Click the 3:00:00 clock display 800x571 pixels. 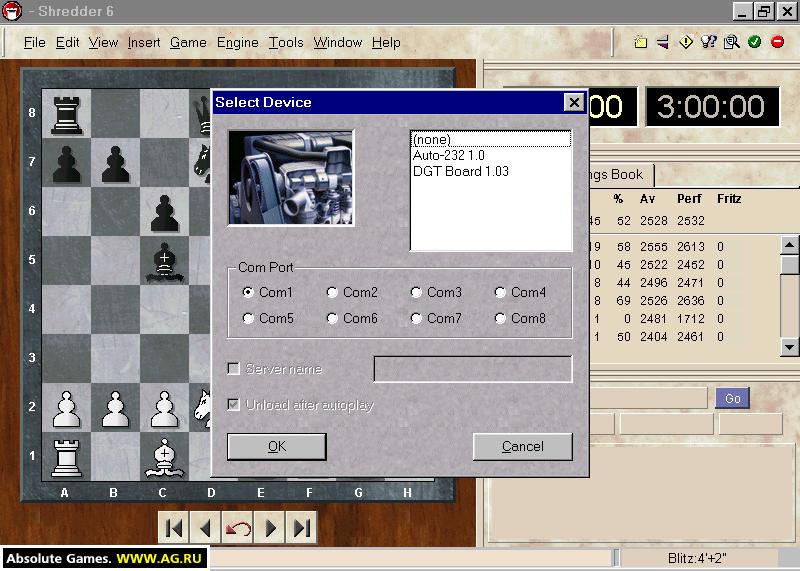coord(712,107)
